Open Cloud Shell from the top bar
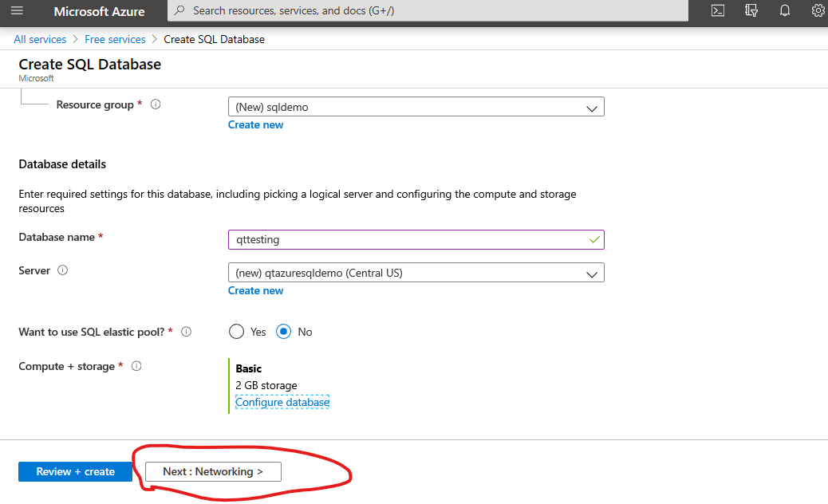Screen dimensions: 828x504 (718, 10)
